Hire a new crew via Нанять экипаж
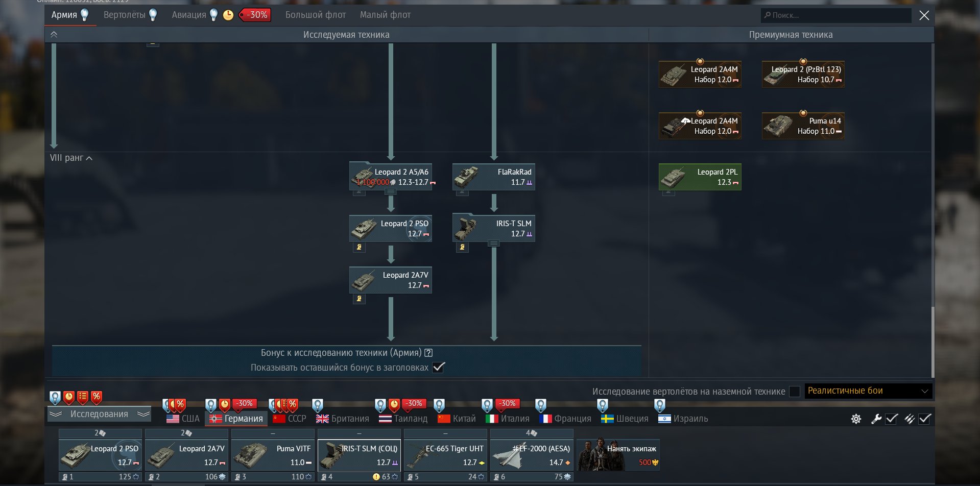This screenshot has width=980, height=486. [618, 455]
